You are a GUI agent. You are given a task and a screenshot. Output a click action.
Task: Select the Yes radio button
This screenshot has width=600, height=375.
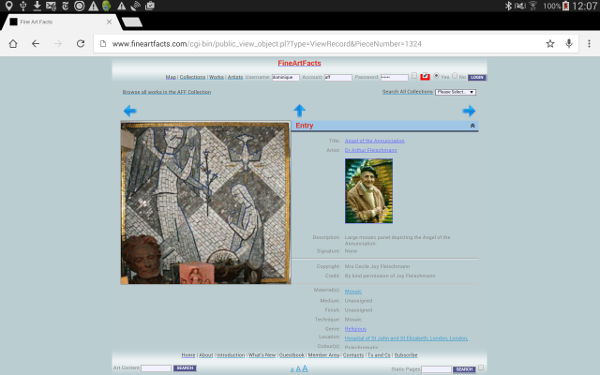[x=436, y=76]
